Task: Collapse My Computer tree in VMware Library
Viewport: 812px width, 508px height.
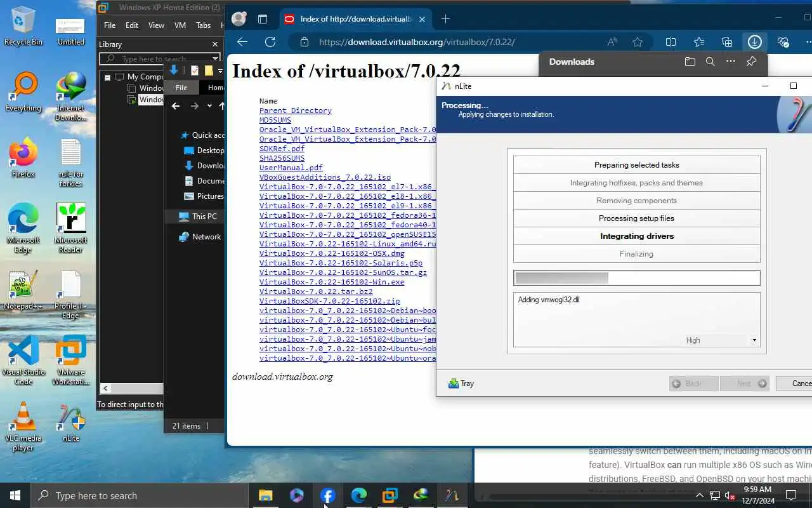Action: pyautogui.click(x=108, y=77)
